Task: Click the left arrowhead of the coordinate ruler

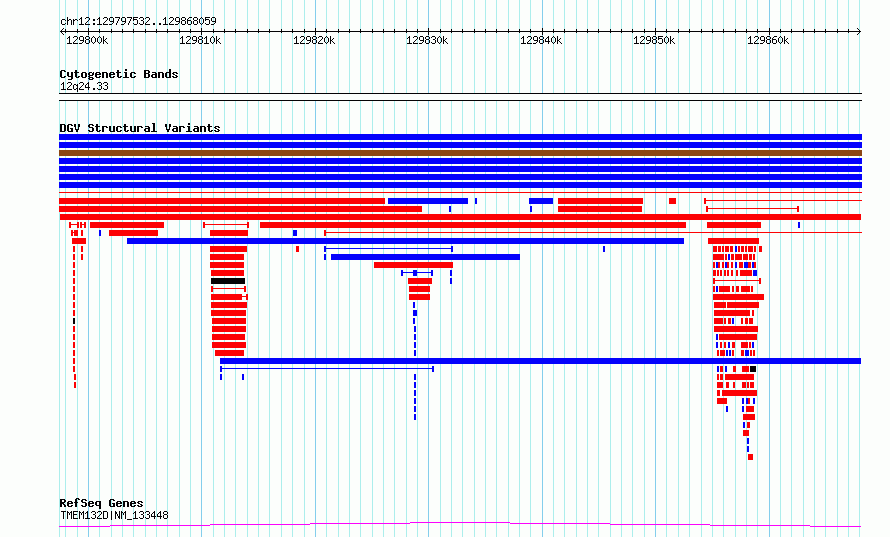Action: tap(62, 32)
